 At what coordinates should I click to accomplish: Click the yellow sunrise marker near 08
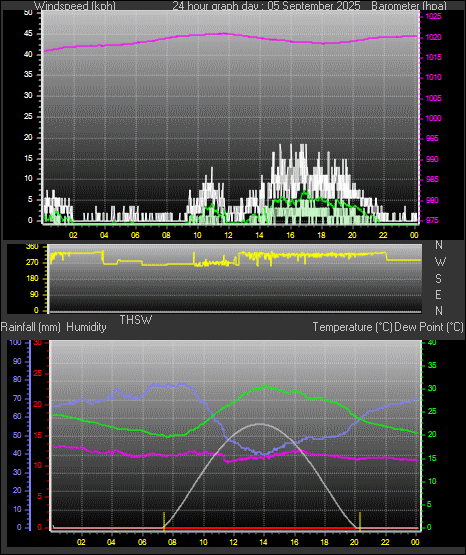[164, 521]
